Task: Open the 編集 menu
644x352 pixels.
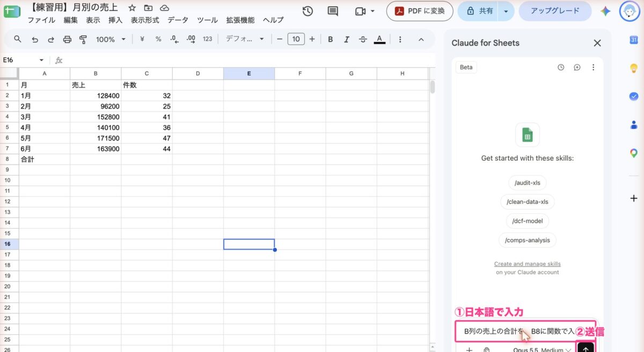Action: [70, 20]
